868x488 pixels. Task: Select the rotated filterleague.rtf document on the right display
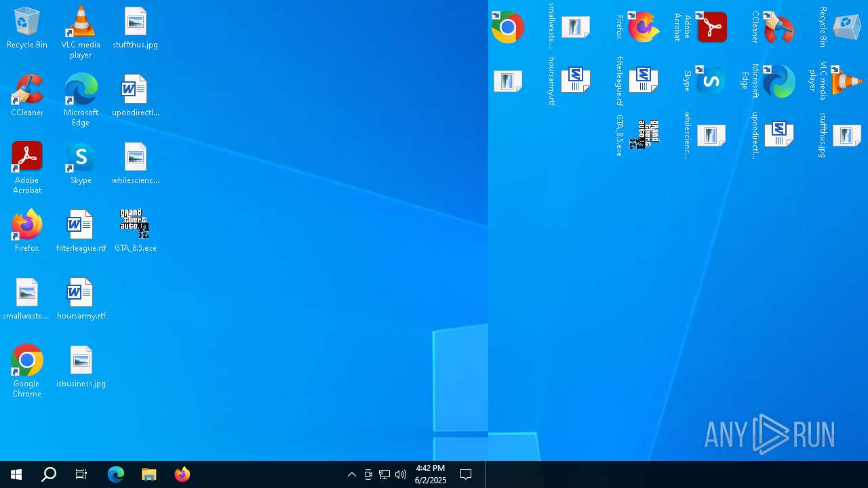(x=637, y=81)
